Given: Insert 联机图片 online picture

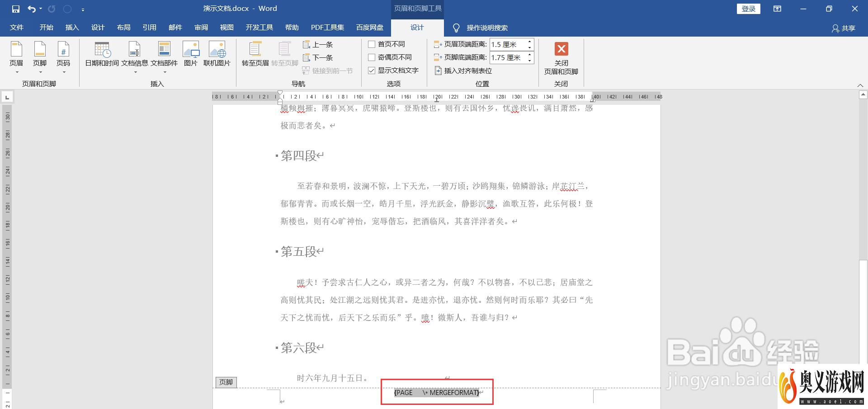Looking at the screenshot, I should point(217,54).
